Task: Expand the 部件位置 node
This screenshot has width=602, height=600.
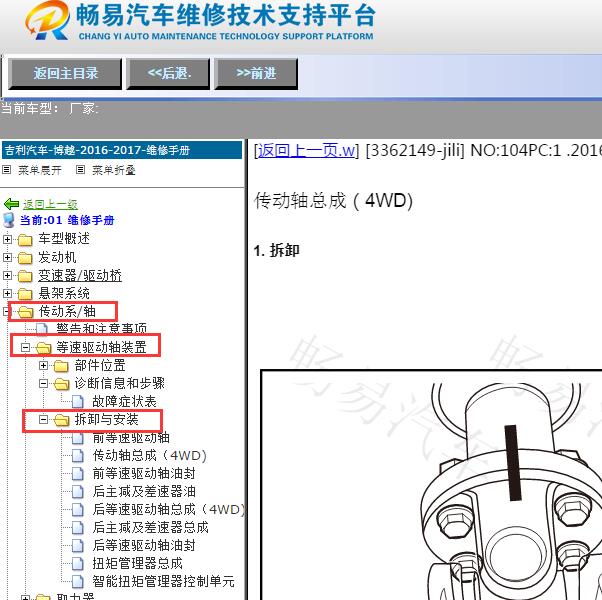Action: (43, 365)
